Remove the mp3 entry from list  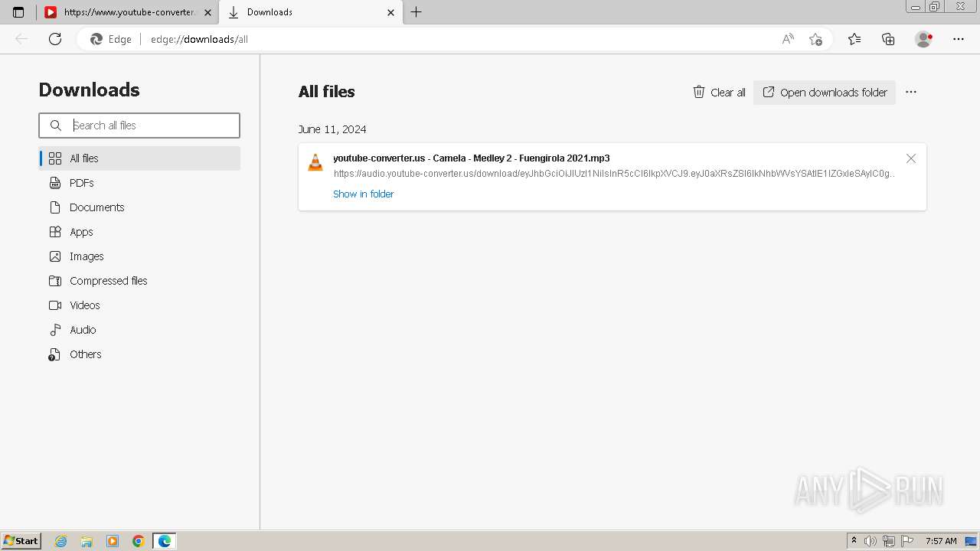click(911, 158)
